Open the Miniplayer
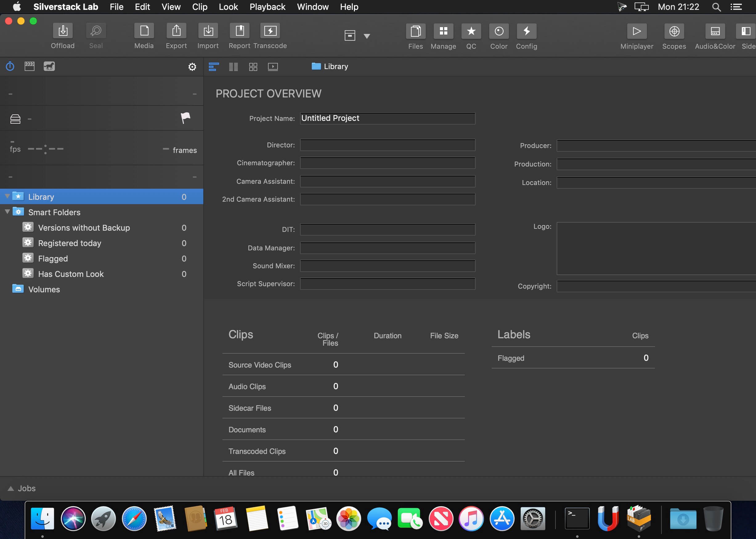The height and width of the screenshot is (539, 756). pyautogui.click(x=637, y=31)
